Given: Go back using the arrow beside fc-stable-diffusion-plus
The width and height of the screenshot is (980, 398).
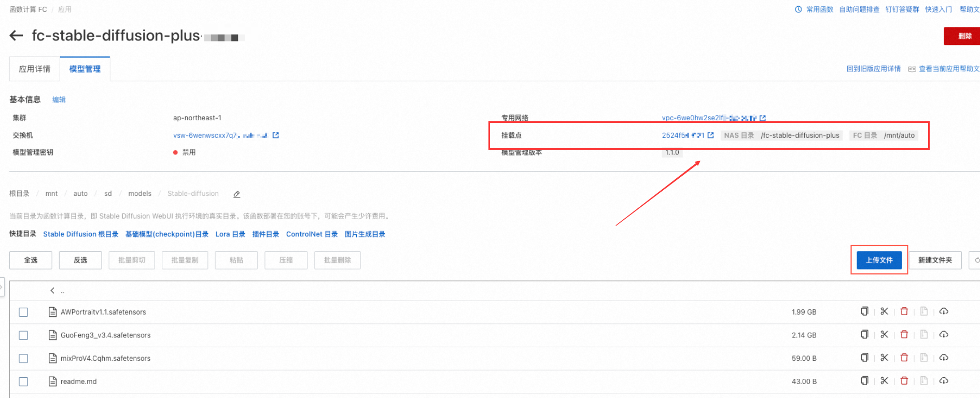Looking at the screenshot, I should [x=16, y=35].
